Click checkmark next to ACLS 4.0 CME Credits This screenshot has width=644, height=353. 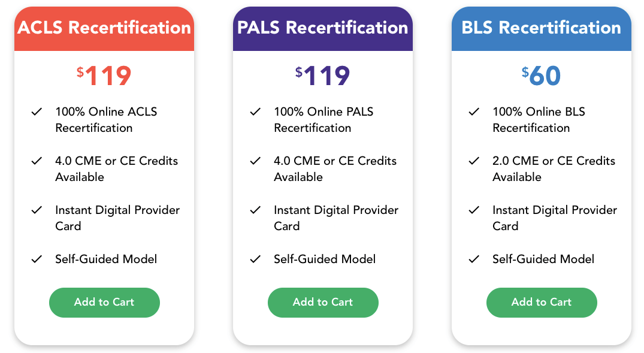pos(37,161)
